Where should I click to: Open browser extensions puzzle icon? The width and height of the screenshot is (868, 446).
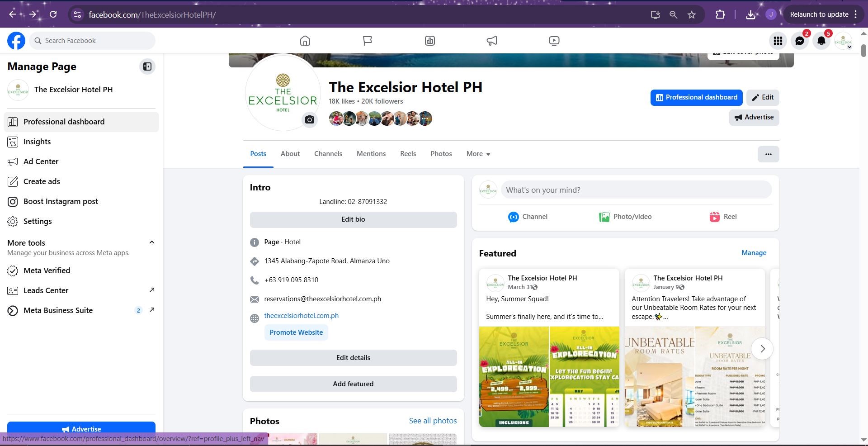pos(720,14)
